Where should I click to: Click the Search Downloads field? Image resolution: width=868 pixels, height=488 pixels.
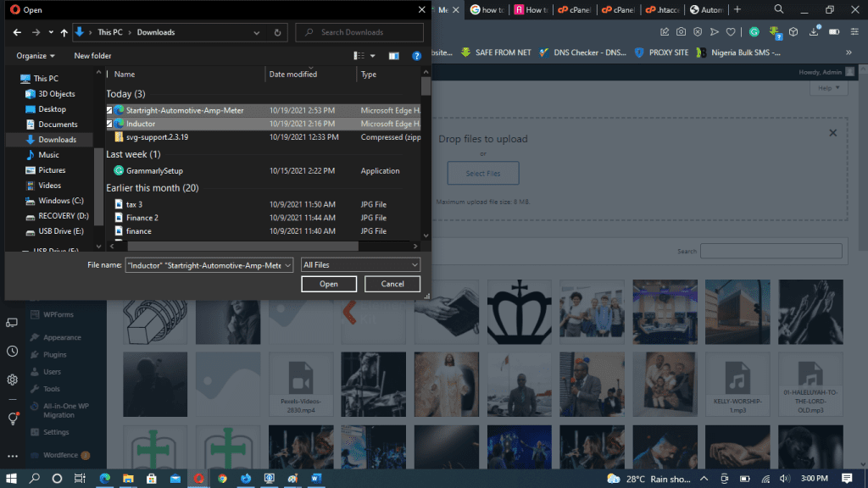click(x=359, y=33)
